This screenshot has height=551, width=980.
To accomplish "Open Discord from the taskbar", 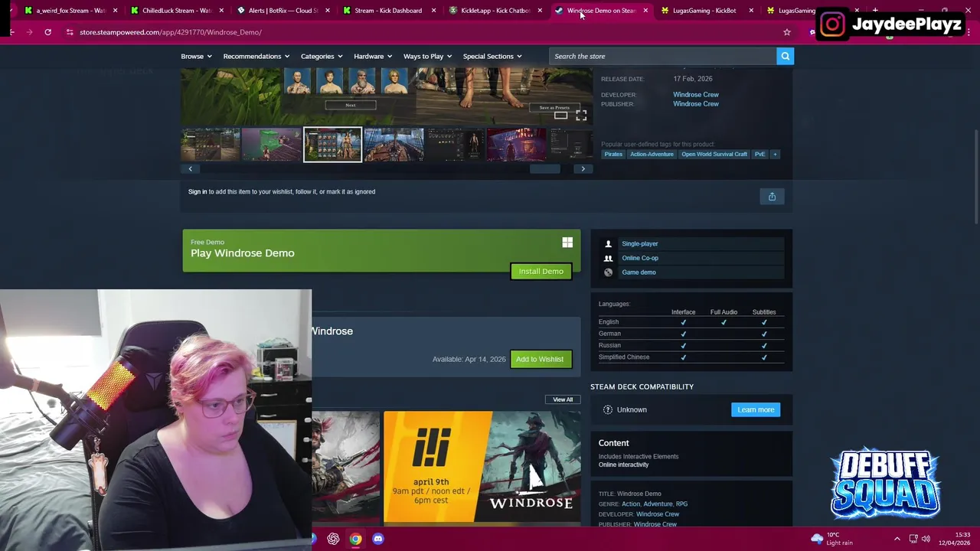I will pyautogui.click(x=377, y=539).
